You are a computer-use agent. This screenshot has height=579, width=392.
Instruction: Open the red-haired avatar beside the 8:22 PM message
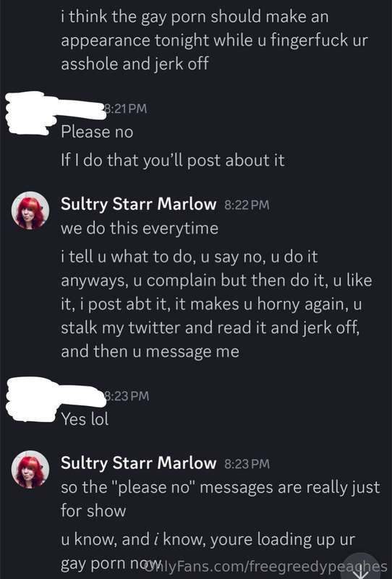pyautogui.click(x=30, y=210)
